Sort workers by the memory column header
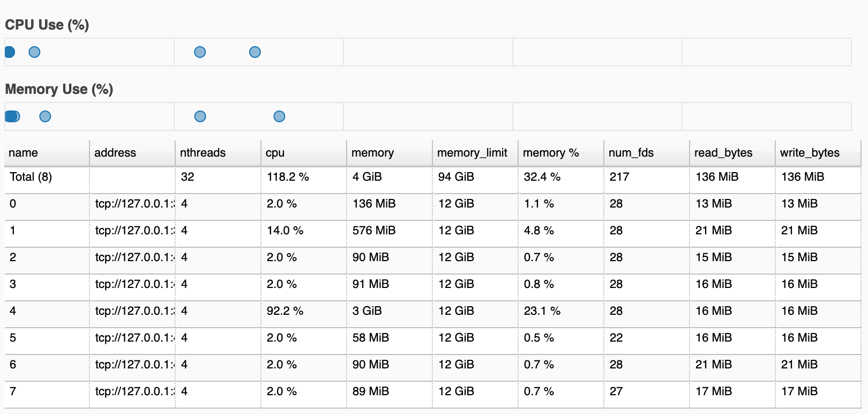The height and width of the screenshot is (414, 868). point(372,153)
